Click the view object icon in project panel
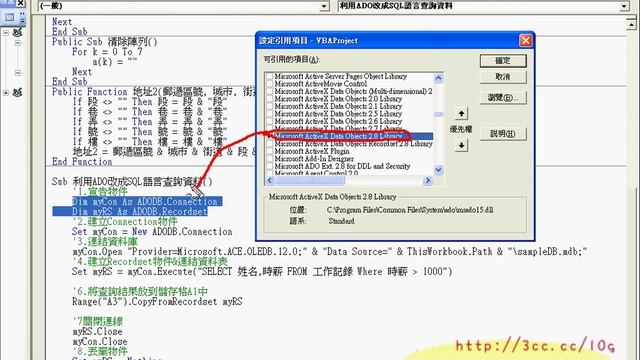The image size is (640, 360). 9,17
